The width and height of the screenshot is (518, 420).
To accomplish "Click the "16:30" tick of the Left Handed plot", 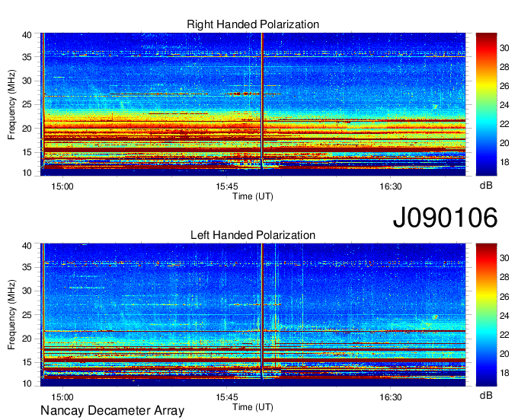I will [x=391, y=397].
